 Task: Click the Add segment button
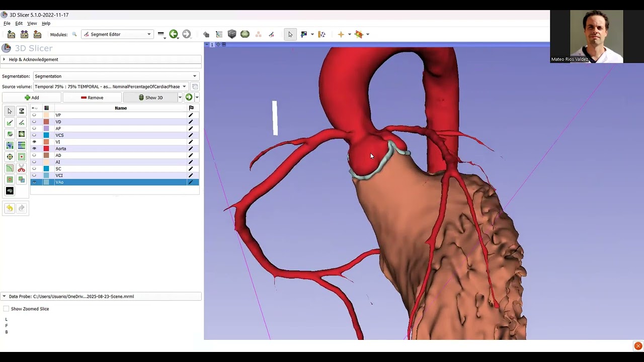click(x=32, y=98)
